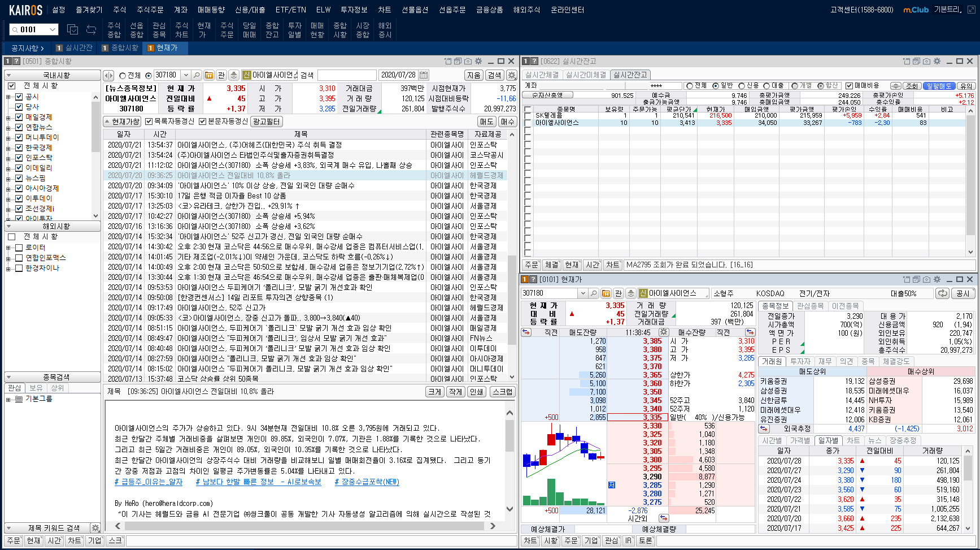Click the mini candlestick chart thumbnail
980x550 pixels.
tap(564, 464)
